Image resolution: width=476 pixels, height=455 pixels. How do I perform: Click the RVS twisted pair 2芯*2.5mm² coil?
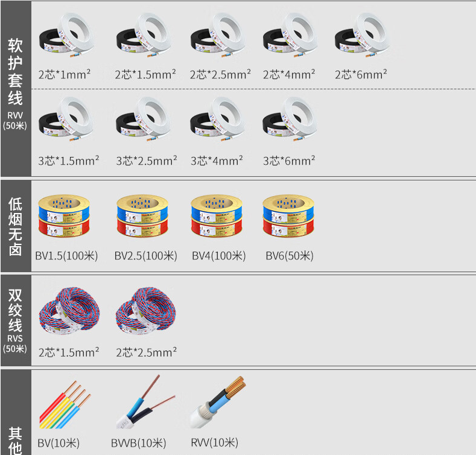146,311
